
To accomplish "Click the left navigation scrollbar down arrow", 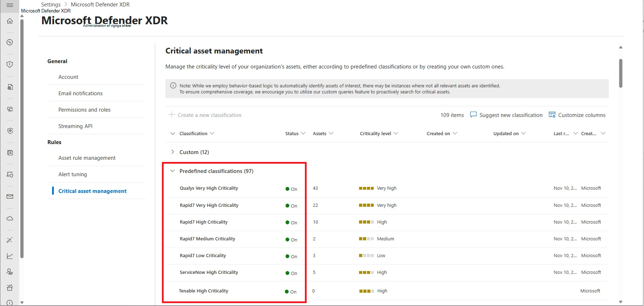I will [22, 302].
